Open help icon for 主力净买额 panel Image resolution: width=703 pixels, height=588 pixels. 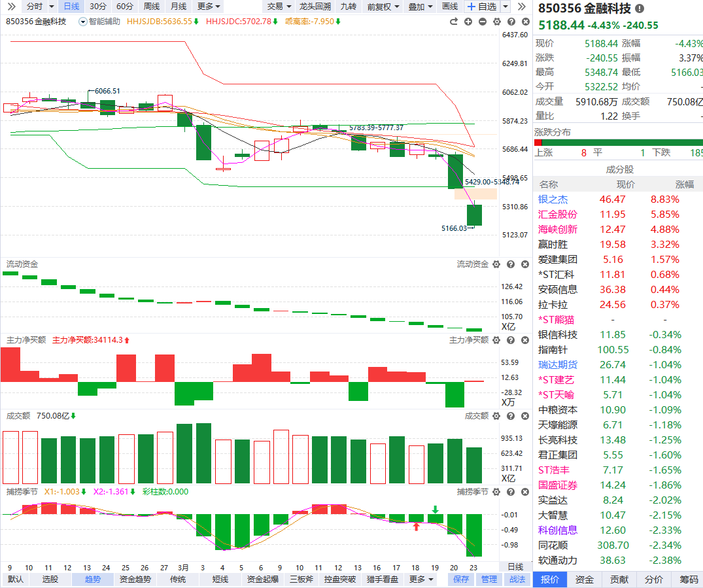coord(511,340)
